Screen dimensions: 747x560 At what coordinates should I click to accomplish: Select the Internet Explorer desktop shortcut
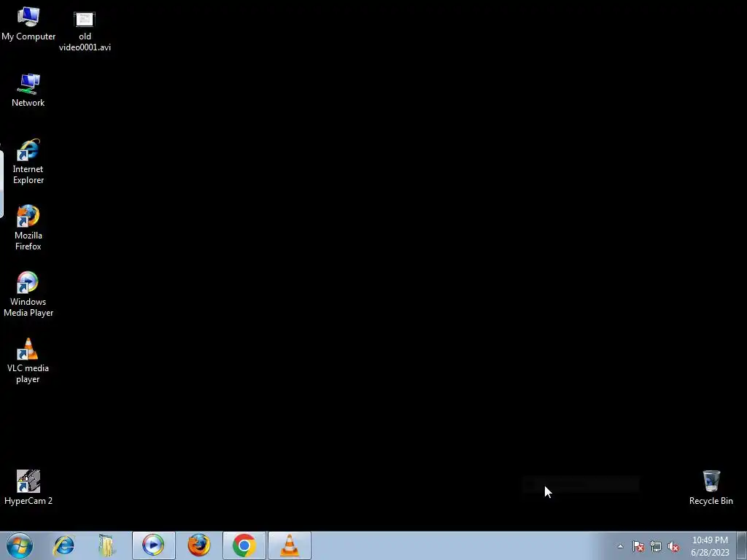(x=28, y=162)
